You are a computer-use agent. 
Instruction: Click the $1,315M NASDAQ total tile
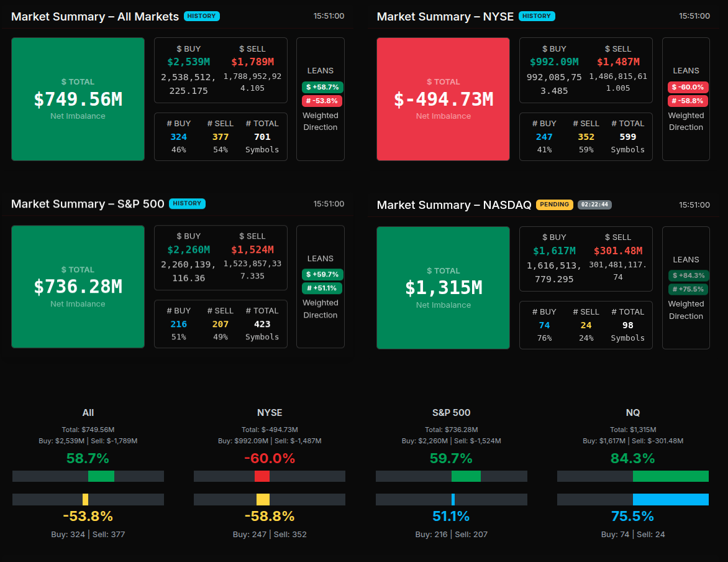point(443,288)
